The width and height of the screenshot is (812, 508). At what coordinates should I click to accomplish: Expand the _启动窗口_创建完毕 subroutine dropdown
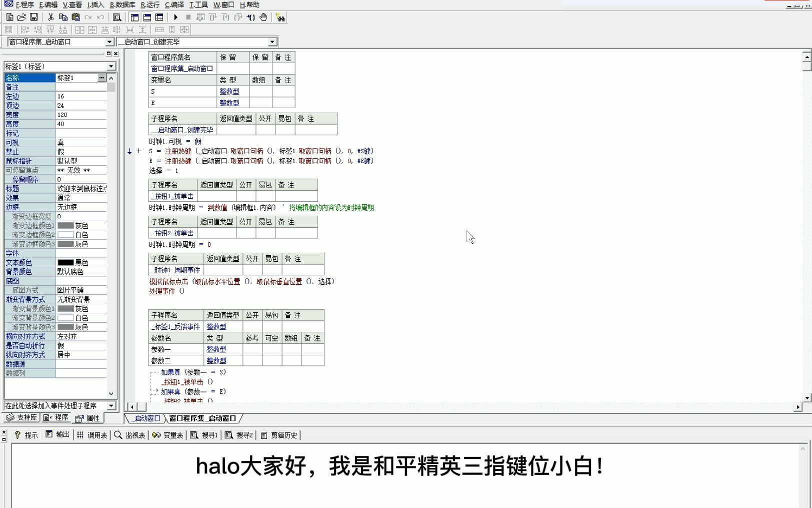[x=272, y=42]
